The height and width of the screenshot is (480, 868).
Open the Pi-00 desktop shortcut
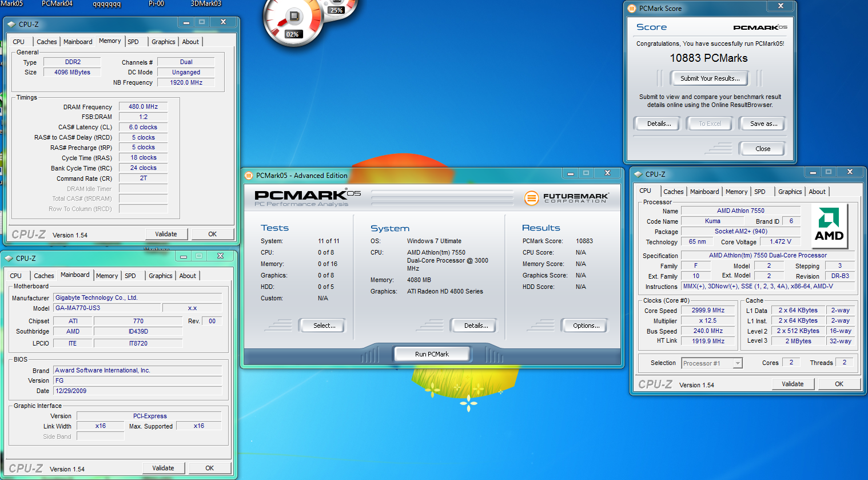[x=156, y=3]
